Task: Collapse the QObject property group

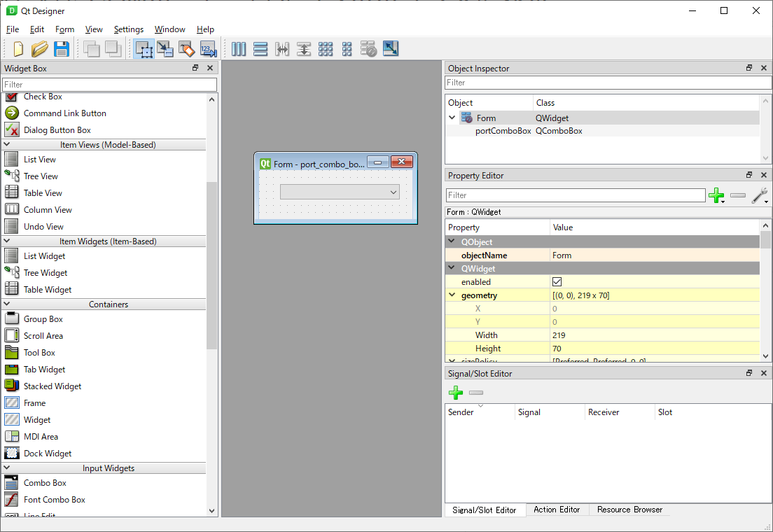Action: coord(452,241)
